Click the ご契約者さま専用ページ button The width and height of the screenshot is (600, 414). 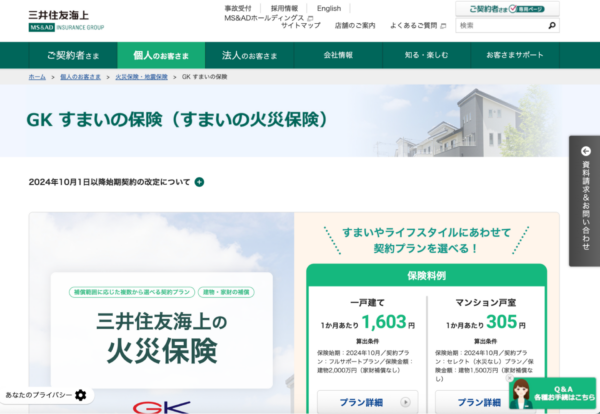coord(507,9)
